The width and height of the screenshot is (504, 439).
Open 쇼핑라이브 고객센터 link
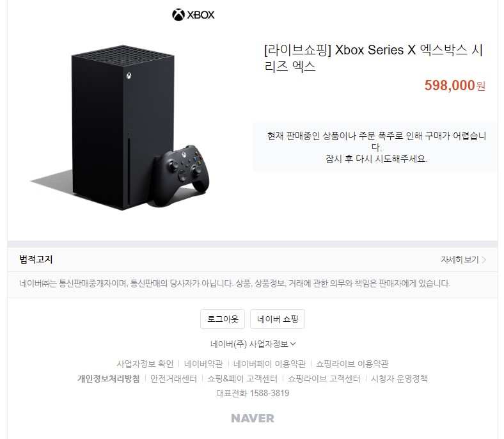point(324,379)
